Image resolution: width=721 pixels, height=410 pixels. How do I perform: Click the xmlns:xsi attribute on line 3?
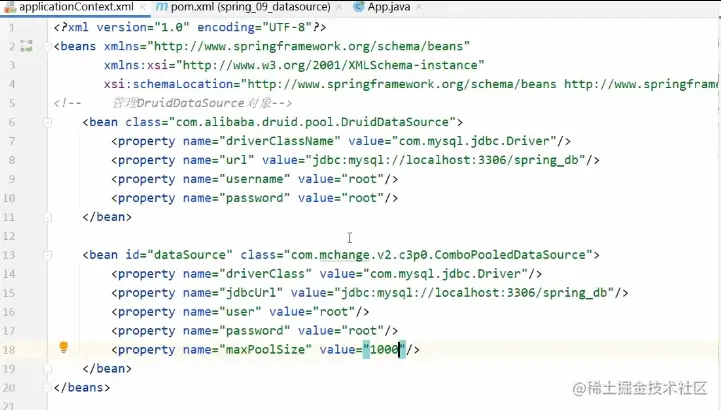click(x=294, y=65)
